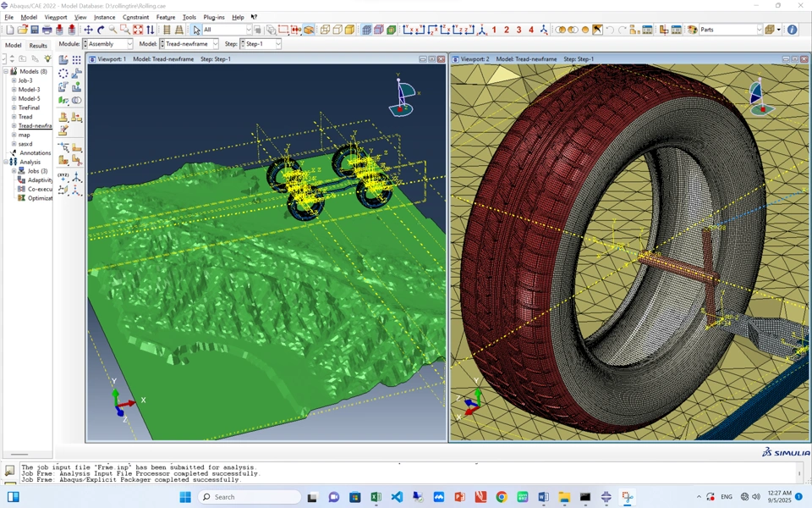Click the Translate Instance tool
The width and height of the screenshot is (812, 508).
coord(77,73)
